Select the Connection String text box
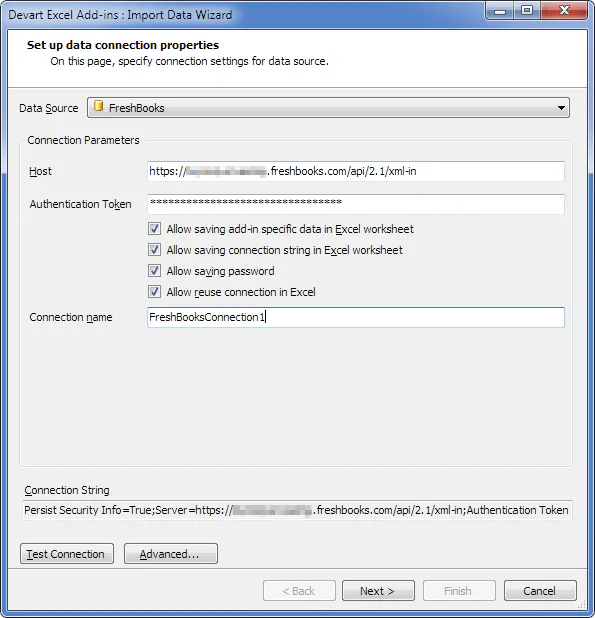The width and height of the screenshot is (595, 618). (x=298, y=510)
